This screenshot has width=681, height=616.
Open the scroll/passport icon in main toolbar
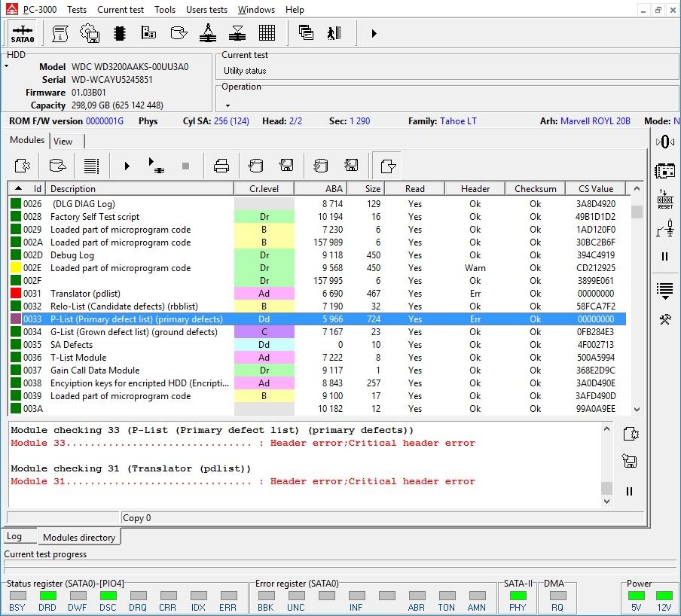click(x=60, y=33)
